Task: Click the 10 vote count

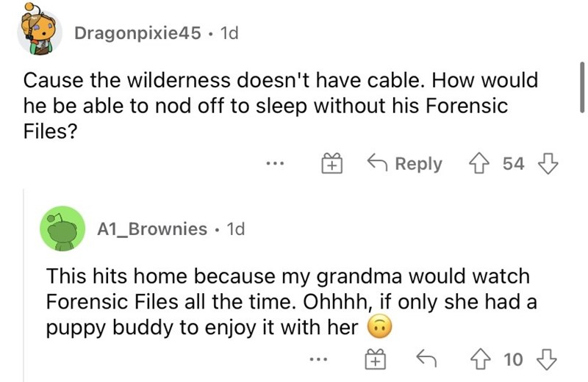Action: click(513, 359)
